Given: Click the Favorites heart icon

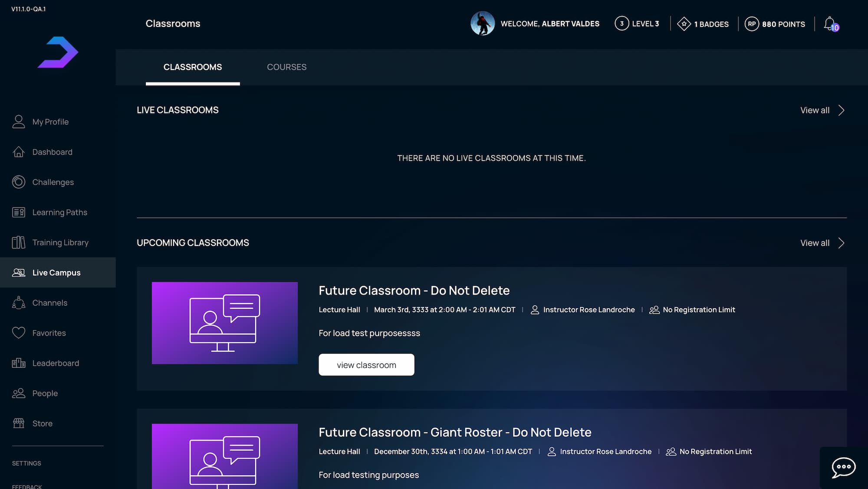Looking at the screenshot, I should click(18, 333).
